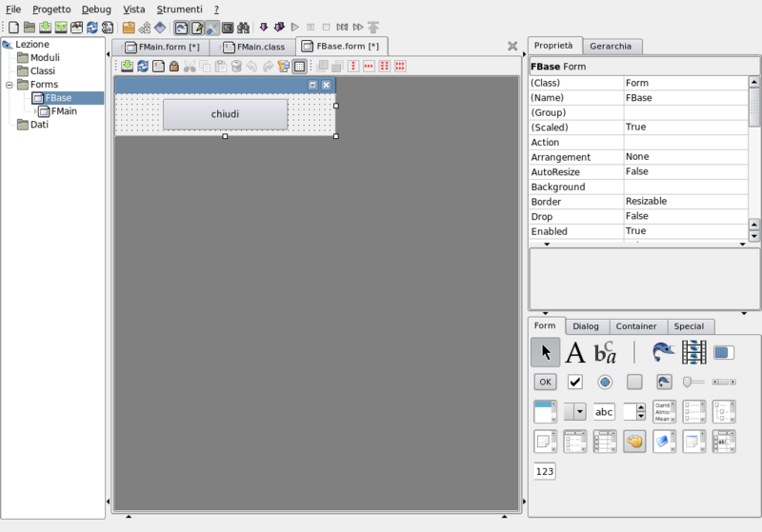The width and height of the screenshot is (762, 532).
Task: Switch to the FMain.form tab
Action: click(162, 47)
